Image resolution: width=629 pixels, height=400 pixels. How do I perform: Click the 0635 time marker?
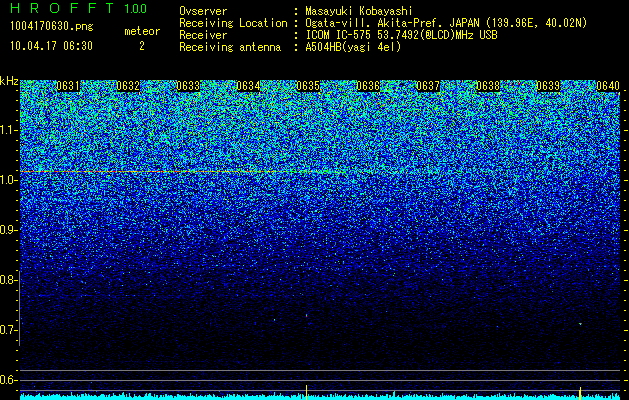(308, 86)
